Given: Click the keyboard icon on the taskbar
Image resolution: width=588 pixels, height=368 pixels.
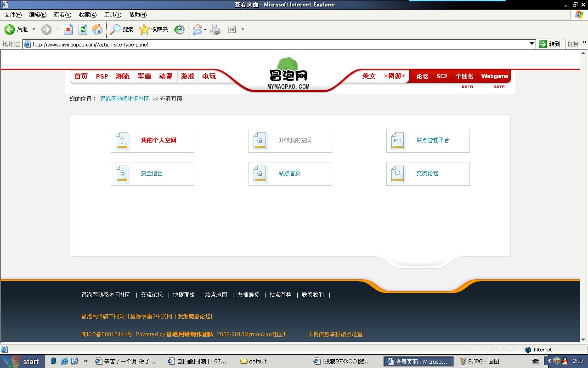Looking at the screenshot, I should pos(537,361).
